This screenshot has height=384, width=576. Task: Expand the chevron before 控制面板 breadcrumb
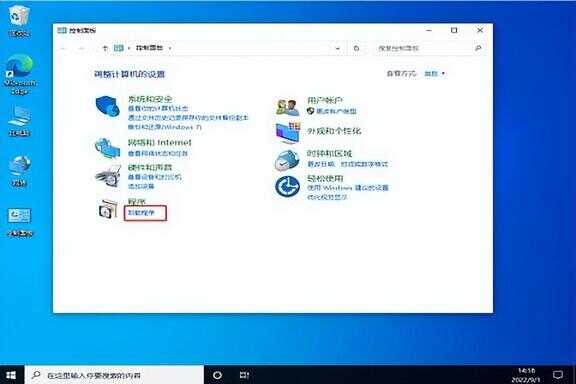tap(129, 48)
